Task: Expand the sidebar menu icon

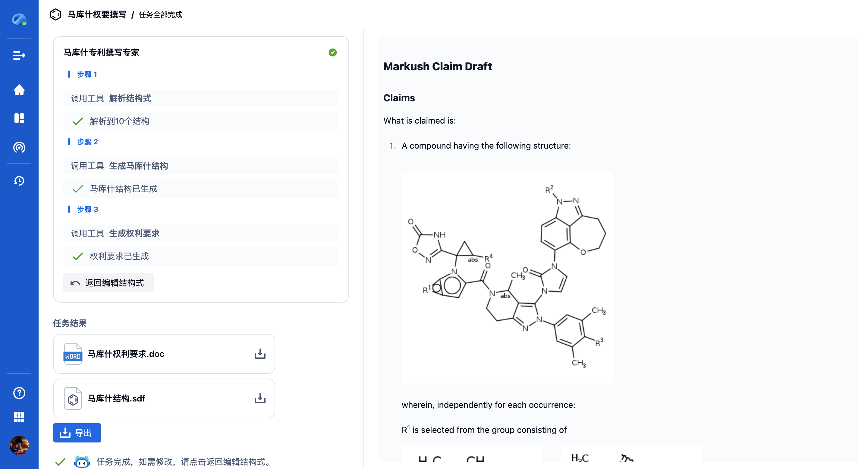Action: 19,55
